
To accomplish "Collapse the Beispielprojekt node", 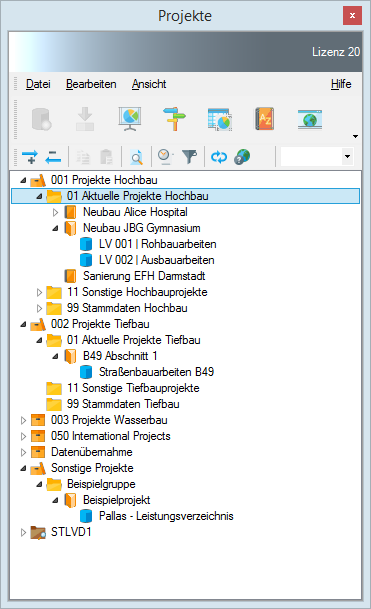I will 55,500.
